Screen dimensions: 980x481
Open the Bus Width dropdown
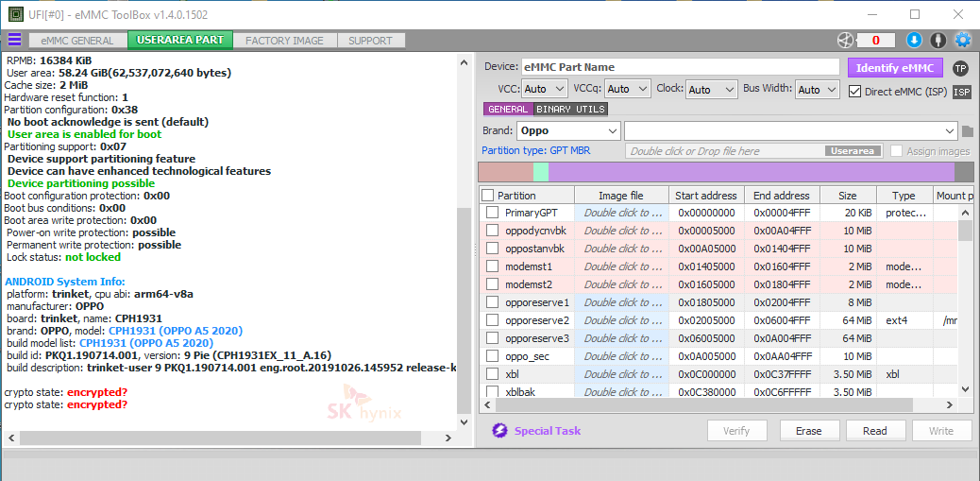point(817,90)
